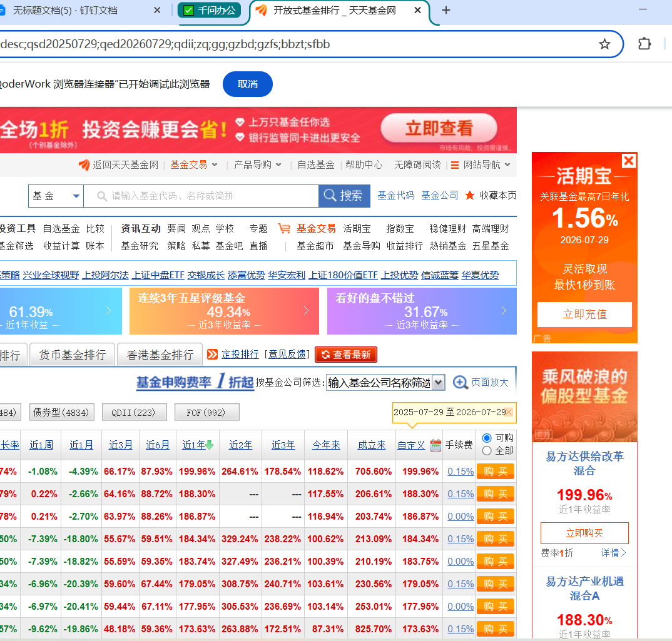Open the 收益排行 navigation link
Screen dimensions: 672x641
click(405, 246)
